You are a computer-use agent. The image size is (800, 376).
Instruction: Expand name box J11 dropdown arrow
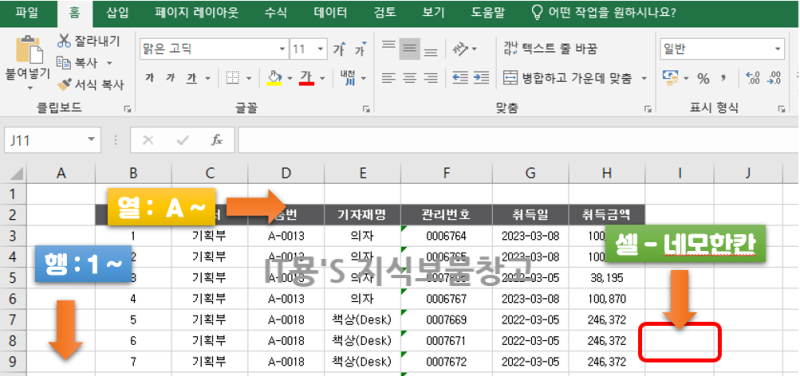pos(91,139)
